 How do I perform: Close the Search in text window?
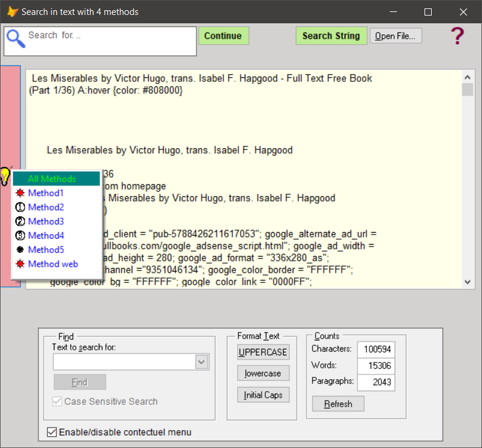tap(463, 12)
